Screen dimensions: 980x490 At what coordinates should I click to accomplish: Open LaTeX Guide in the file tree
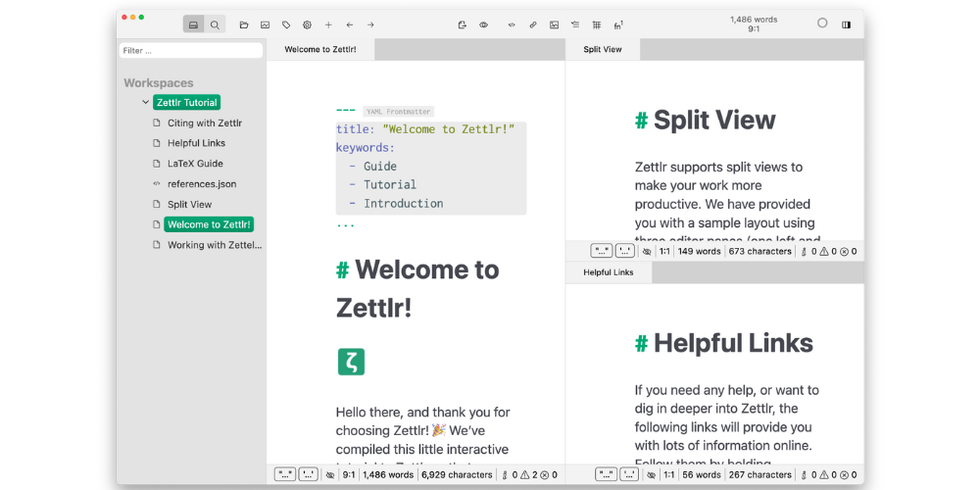(195, 164)
